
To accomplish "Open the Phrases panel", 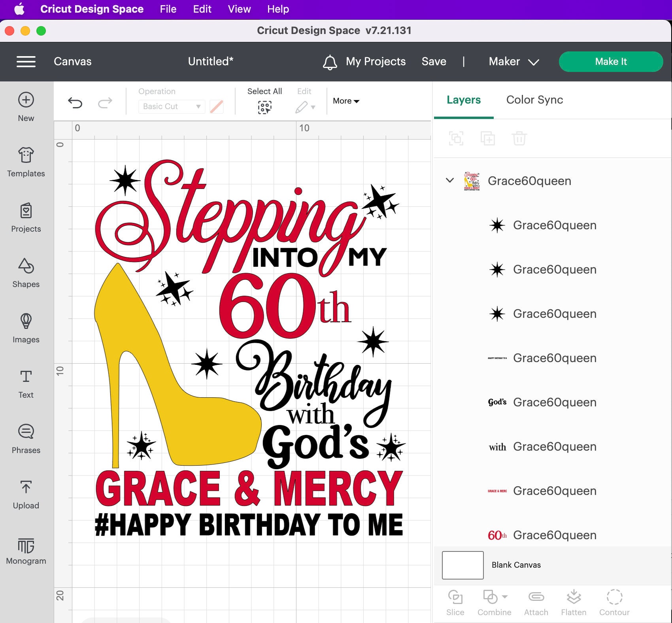I will [x=26, y=439].
